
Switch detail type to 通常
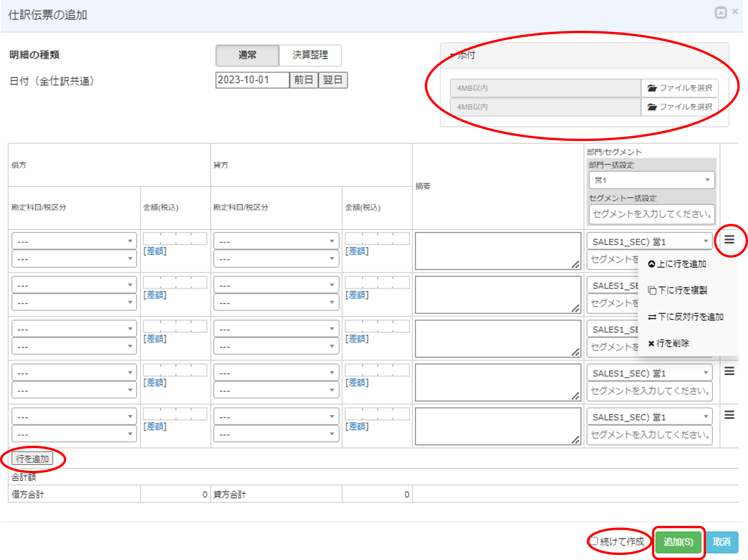[247, 55]
